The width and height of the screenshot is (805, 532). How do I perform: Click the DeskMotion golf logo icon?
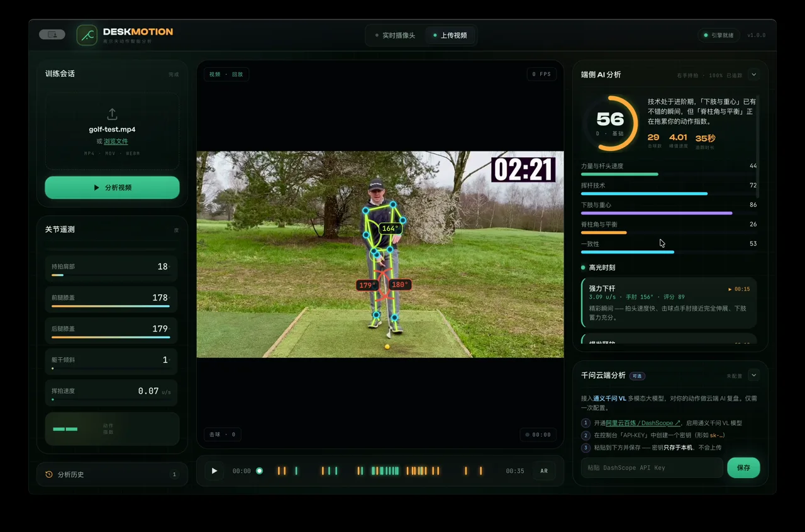[87, 35]
